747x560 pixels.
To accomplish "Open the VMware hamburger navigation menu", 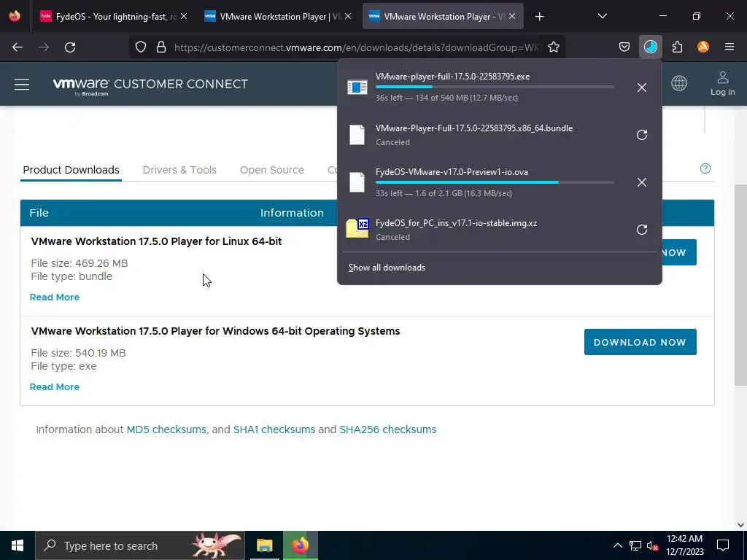I will click(x=22, y=85).
